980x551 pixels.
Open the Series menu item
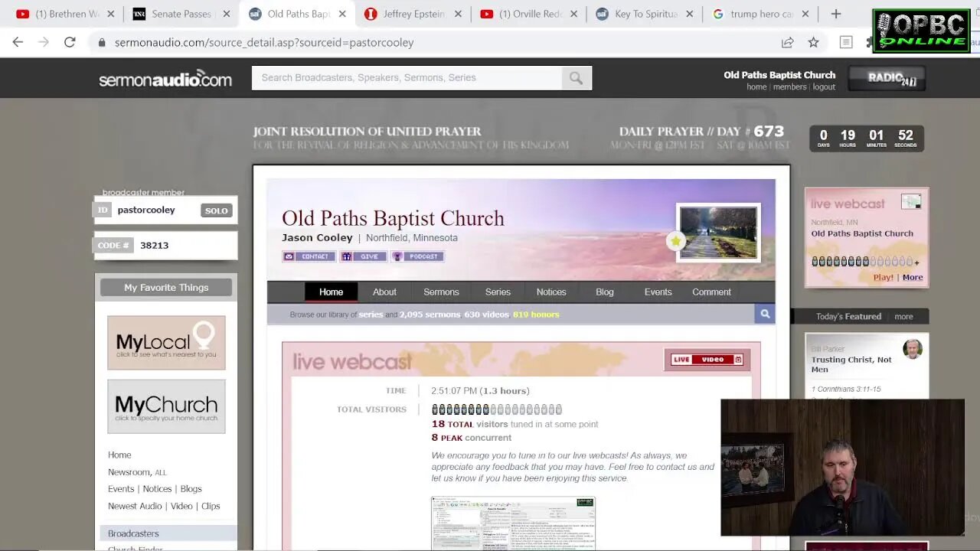[x=498, y=292]
